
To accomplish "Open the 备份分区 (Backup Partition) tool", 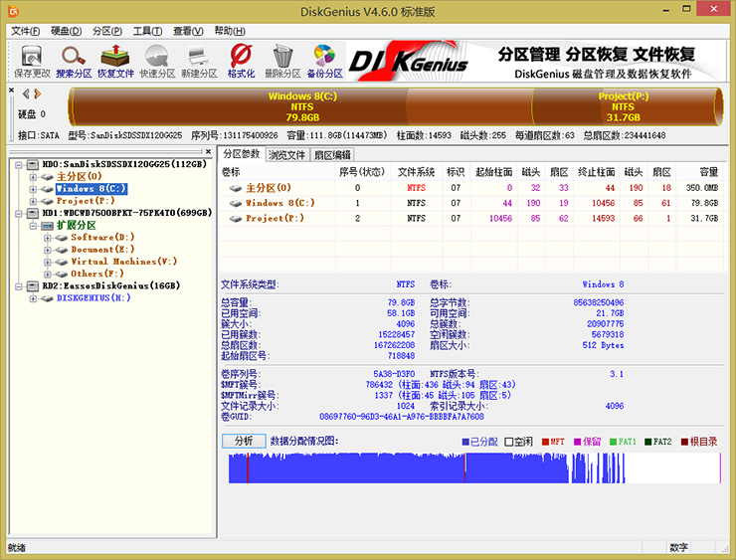I will click(324, 60).
